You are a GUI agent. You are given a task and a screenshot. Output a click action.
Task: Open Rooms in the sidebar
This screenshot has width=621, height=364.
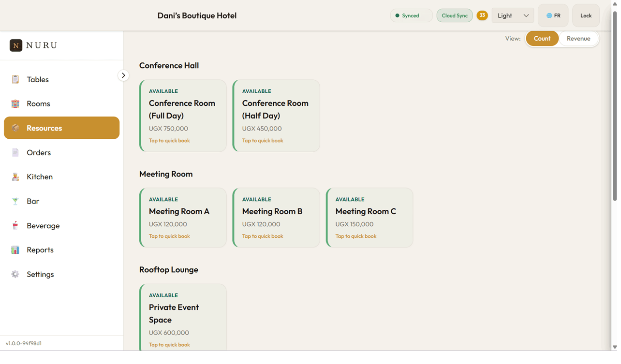(61, 103)
